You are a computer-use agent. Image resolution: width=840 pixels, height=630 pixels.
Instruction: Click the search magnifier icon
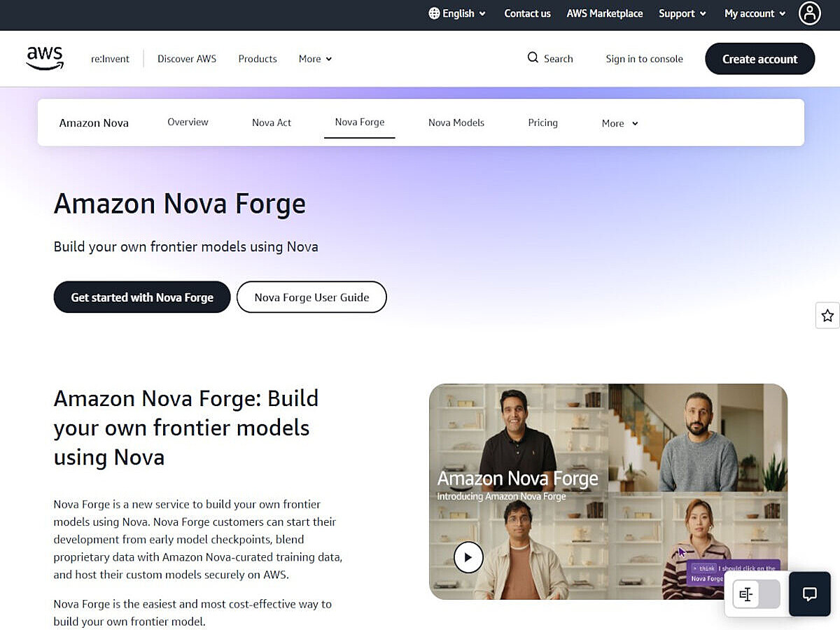tap(533, 57)
